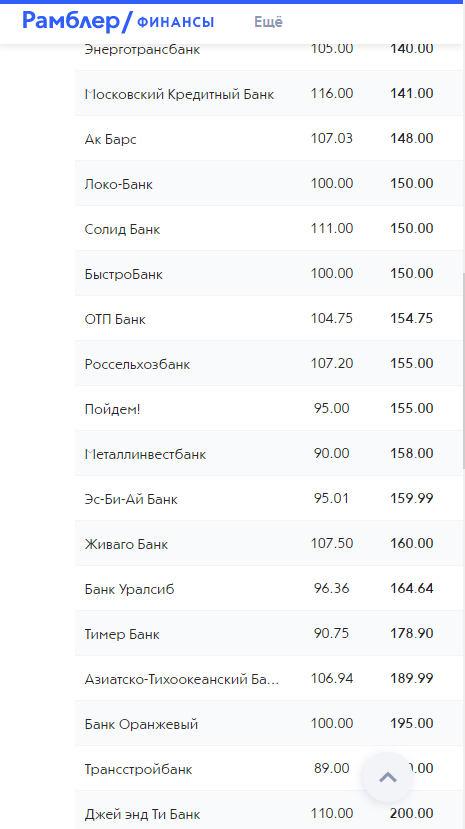Expand the Ещё menu
Viewport: 465px width, 829px height.
point(268,22)
